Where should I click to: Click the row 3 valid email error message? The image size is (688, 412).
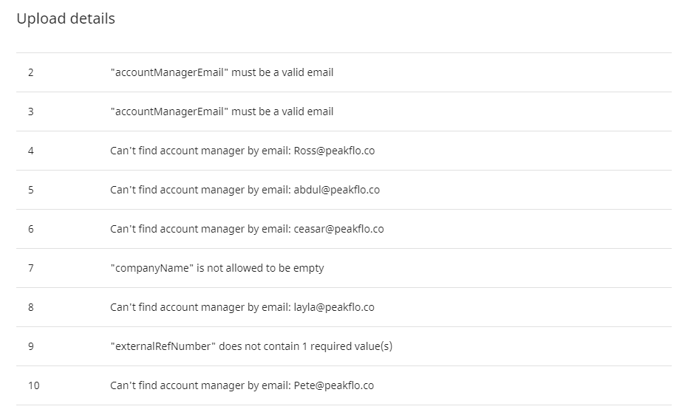(x=222, y=111)
